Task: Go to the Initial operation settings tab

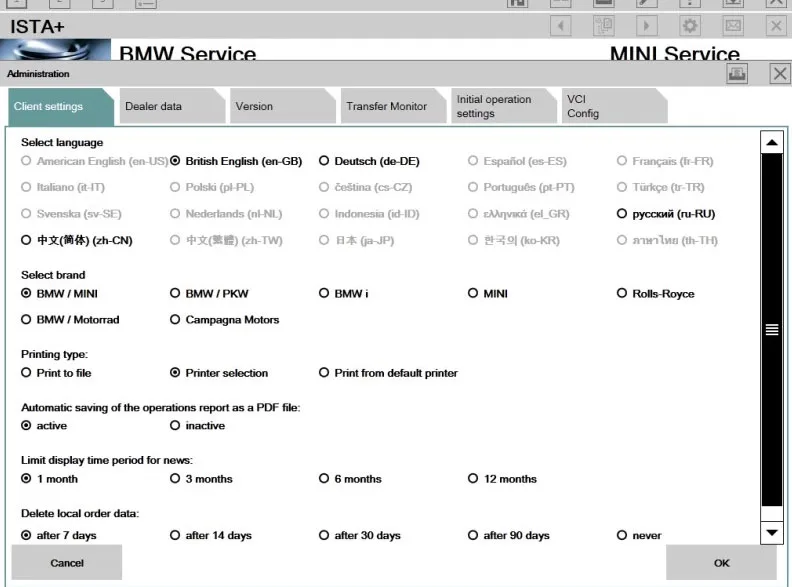Action: coord(504,106)
